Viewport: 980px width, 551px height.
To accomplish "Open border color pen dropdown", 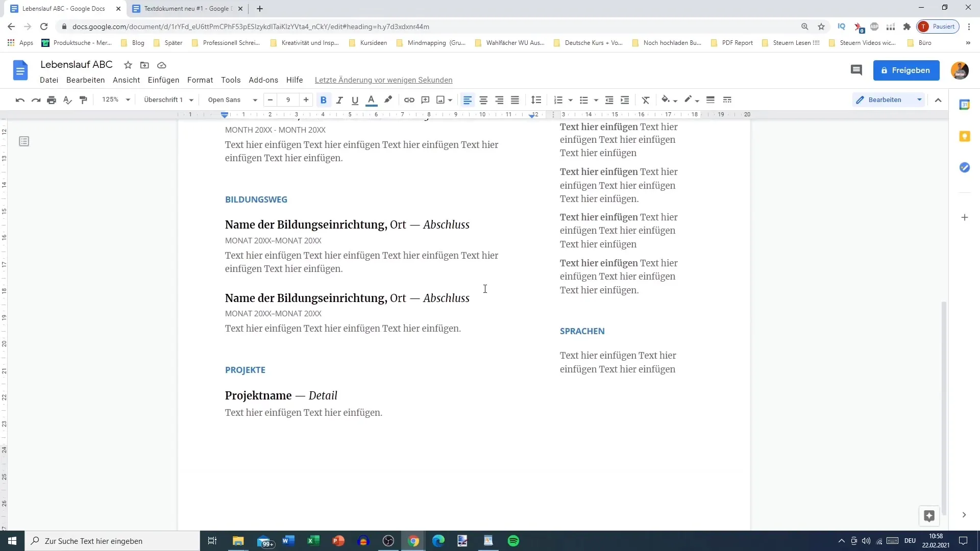I will tap(692, 100).
